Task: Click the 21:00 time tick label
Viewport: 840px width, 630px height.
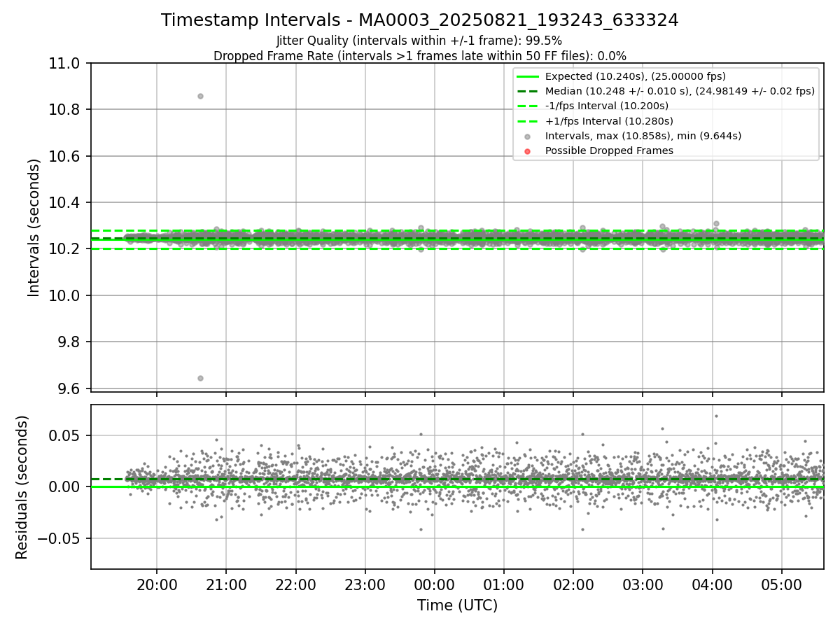Action: point(226,585)
